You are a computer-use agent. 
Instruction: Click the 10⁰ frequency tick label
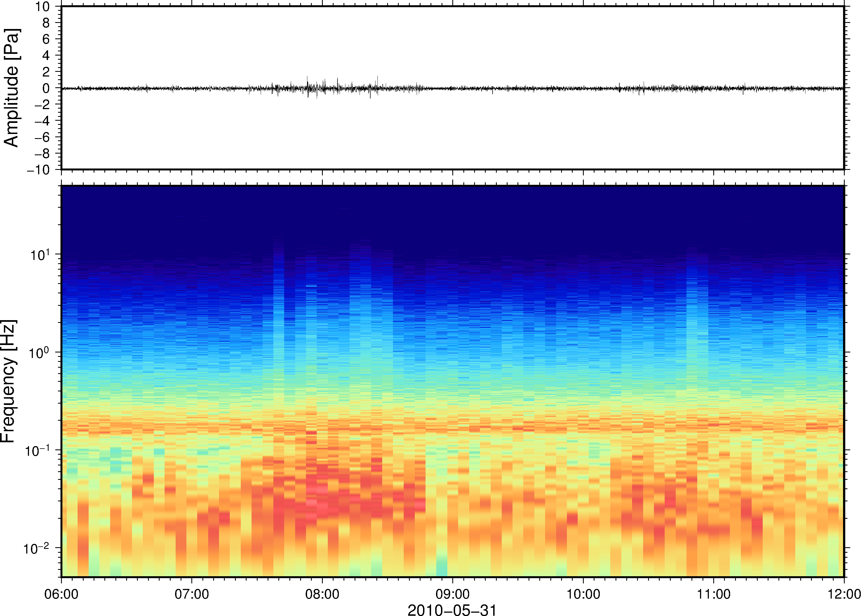(x=39, y=352)
